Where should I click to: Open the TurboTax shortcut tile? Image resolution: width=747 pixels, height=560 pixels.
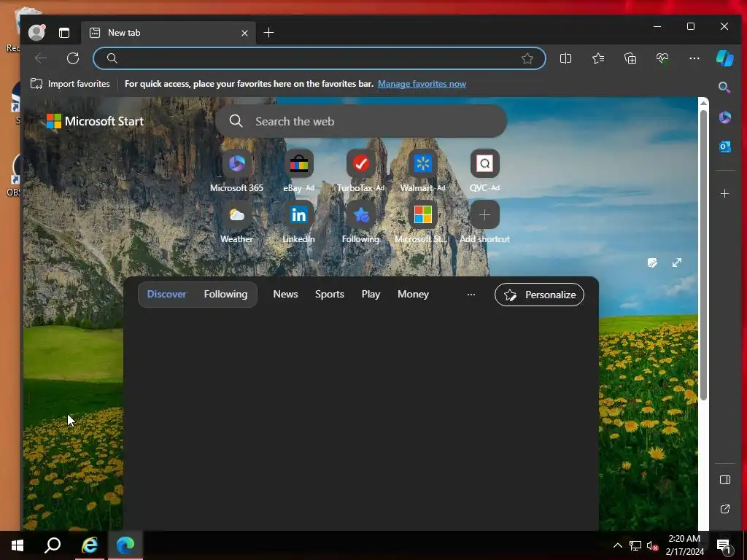click(360, 171)
